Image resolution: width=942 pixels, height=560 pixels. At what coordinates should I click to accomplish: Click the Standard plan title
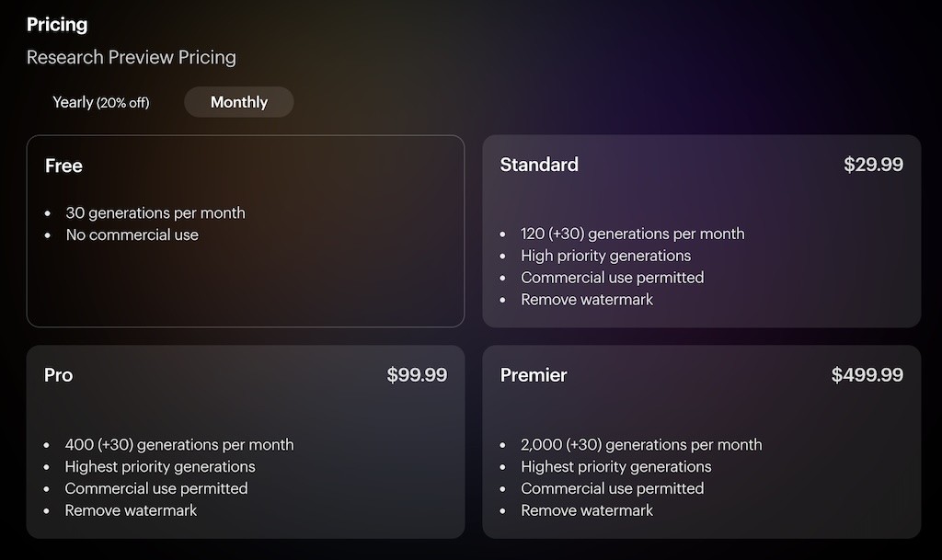pos(539,165)
